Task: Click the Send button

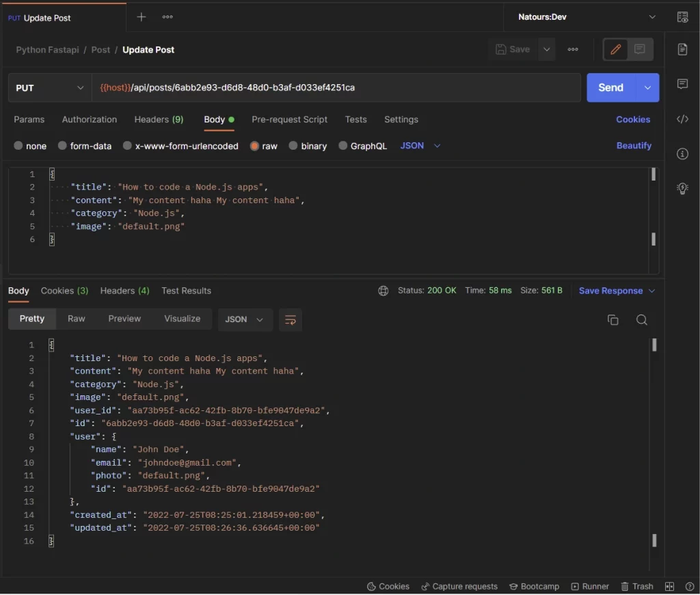Action: coord(609,88)
